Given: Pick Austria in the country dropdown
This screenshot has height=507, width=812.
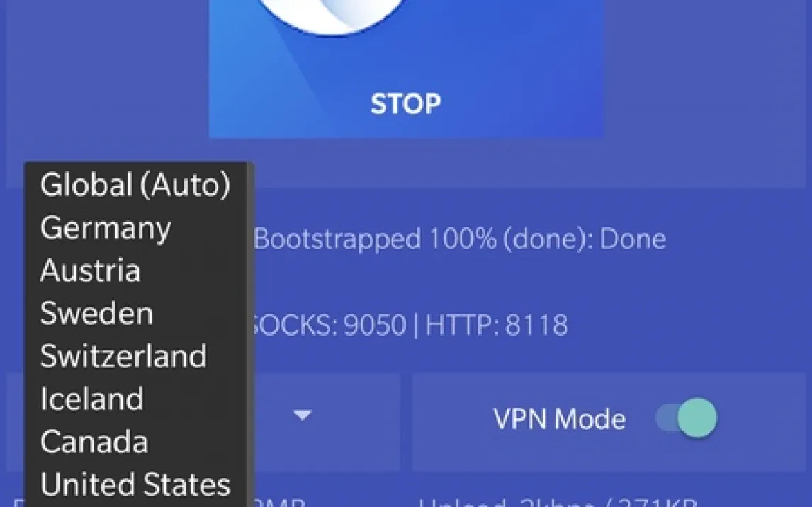Looking at the screenshot, I should click(x=91, y=270).
